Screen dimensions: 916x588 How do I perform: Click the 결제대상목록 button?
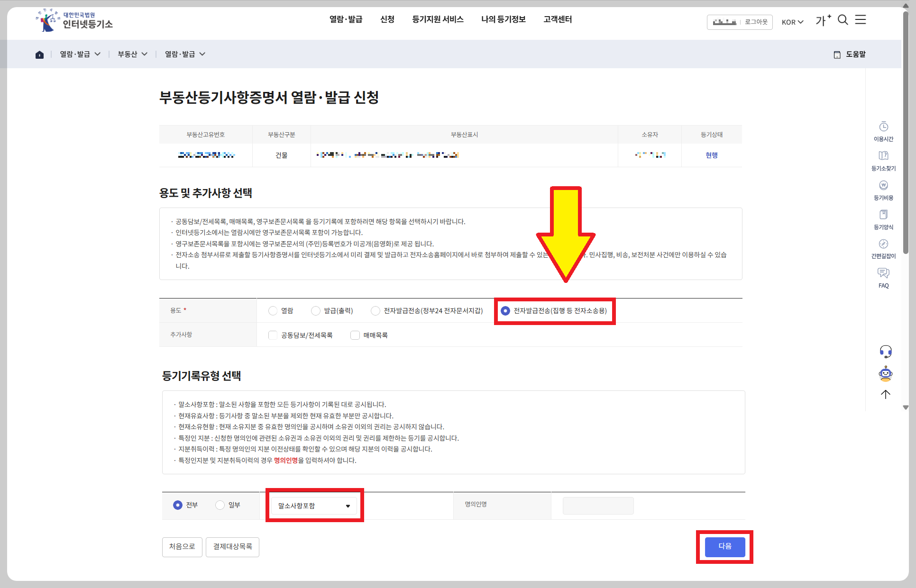point(232,547)
